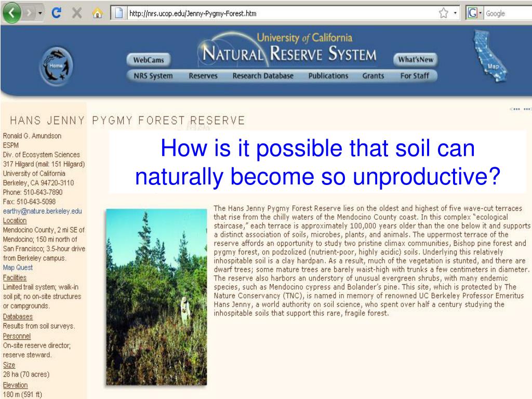Click the Databases heading in sidebar
This screenshot has height=399, width=532.
(x=18, y=316)
